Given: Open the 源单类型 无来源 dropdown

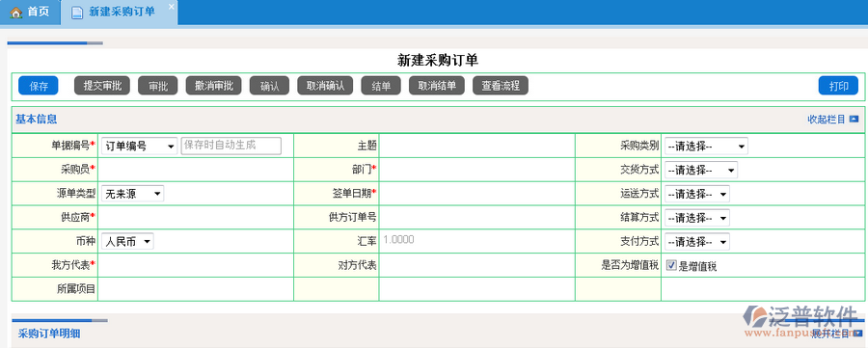Looking at the screenshot, I should point(132,194).
